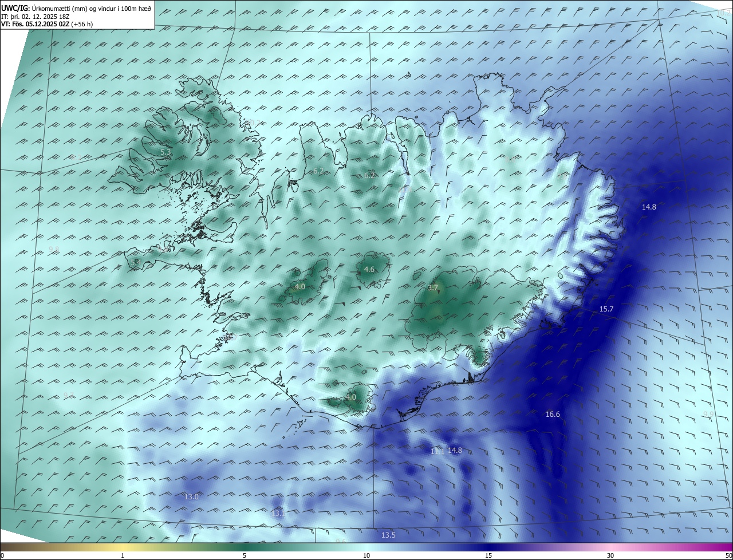Click the 1 label on the color scale
Viewport: 733px width, 560px height.
pos(123,556)
